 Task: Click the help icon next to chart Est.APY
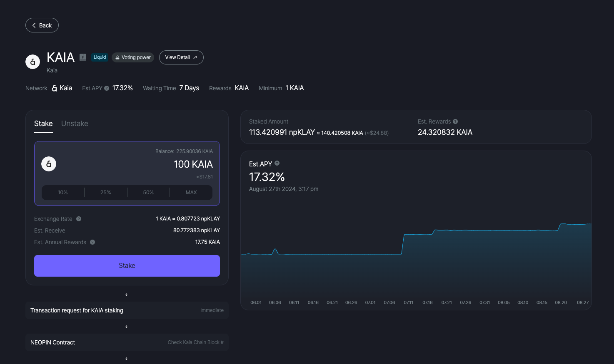point(277,163)
